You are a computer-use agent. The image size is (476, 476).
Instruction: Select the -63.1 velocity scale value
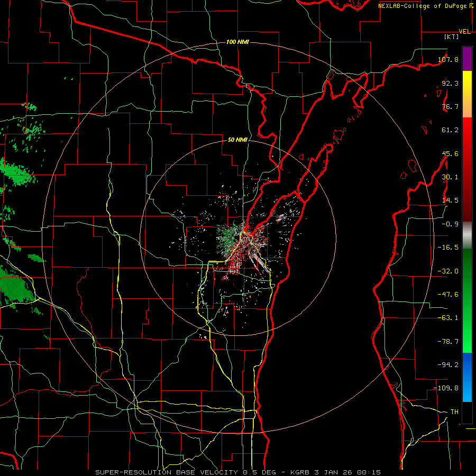click(x=448, y=318)
